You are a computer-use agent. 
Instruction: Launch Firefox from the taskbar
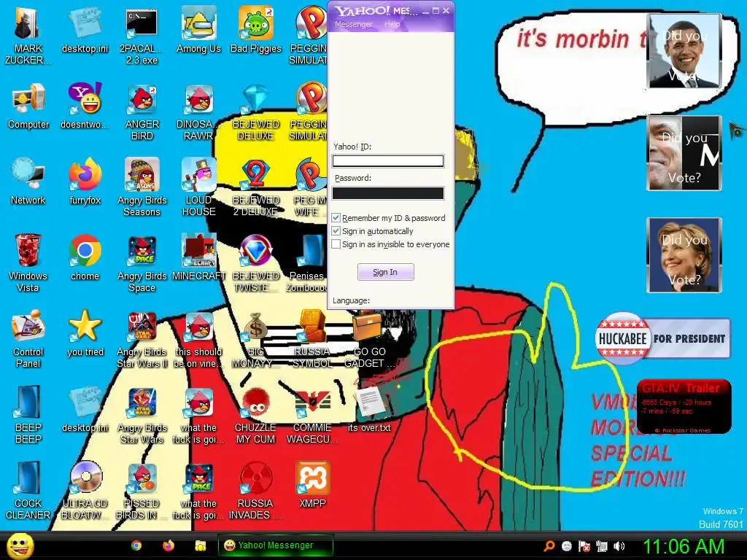pos(169,545)
